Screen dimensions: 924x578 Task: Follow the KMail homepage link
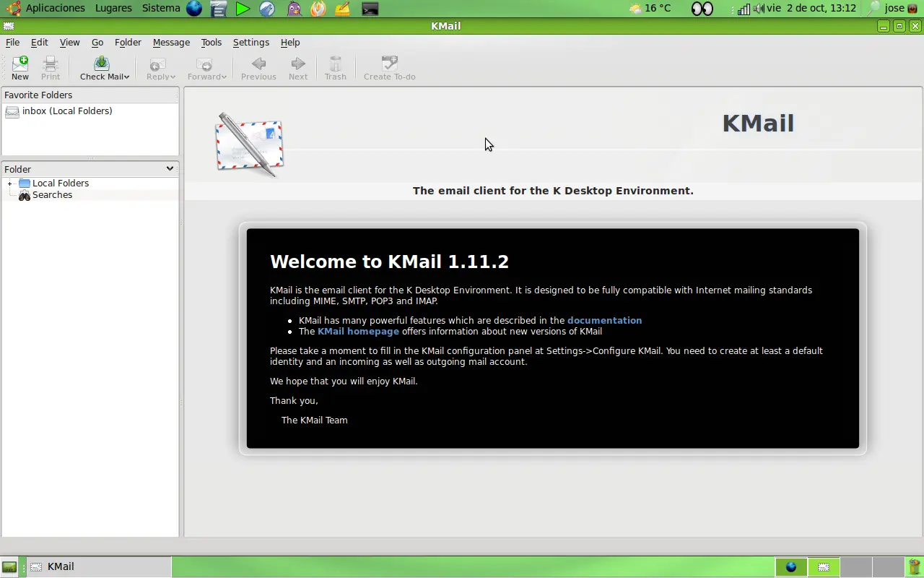click(358, 332)
